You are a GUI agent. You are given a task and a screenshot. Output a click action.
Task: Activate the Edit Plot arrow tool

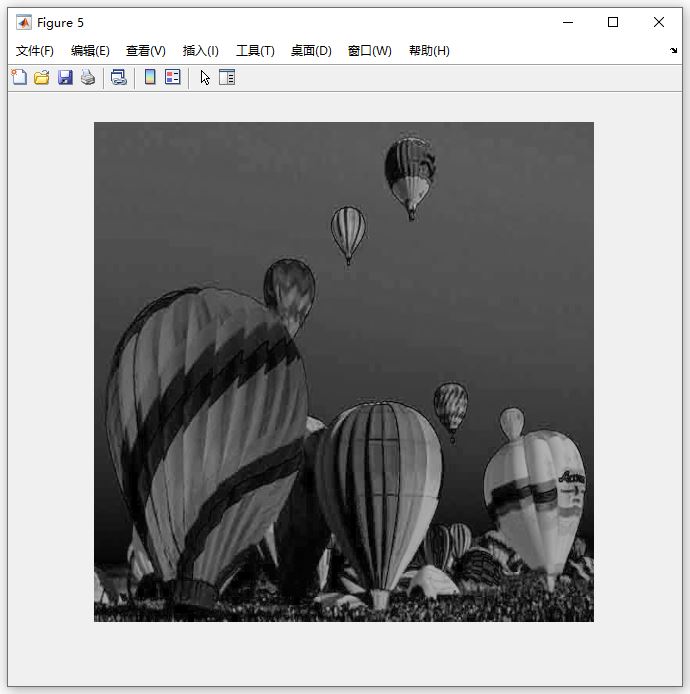tap(205, 77)
